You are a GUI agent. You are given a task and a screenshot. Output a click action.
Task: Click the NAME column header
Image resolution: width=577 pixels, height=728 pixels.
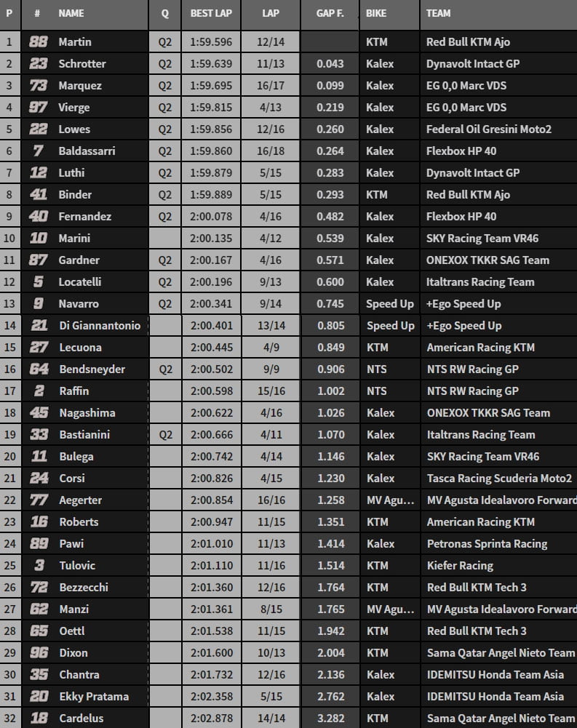(71, 13)
